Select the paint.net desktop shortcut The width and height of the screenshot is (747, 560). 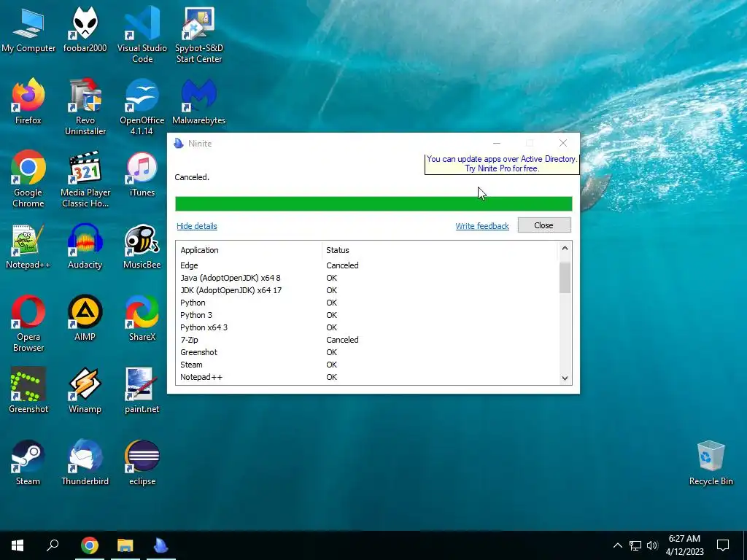pos(142,391)
